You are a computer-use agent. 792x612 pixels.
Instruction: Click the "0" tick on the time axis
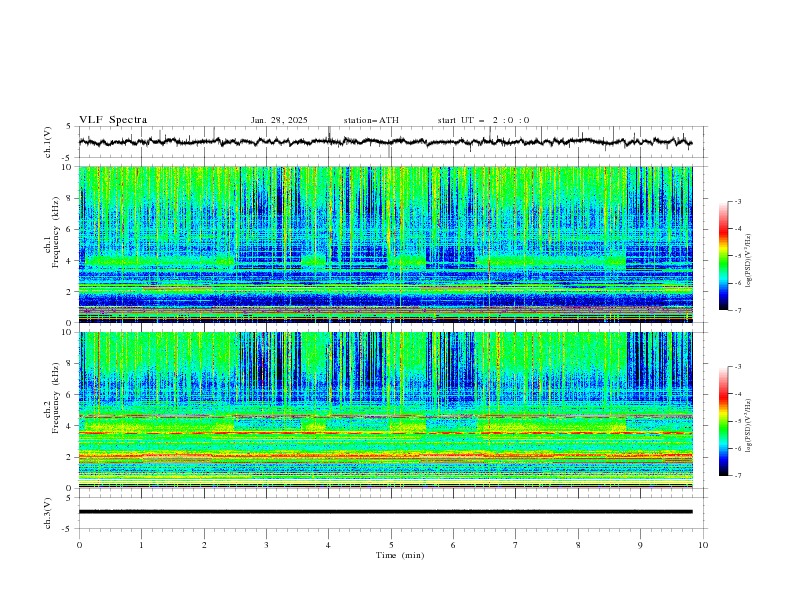click(79, 545)
